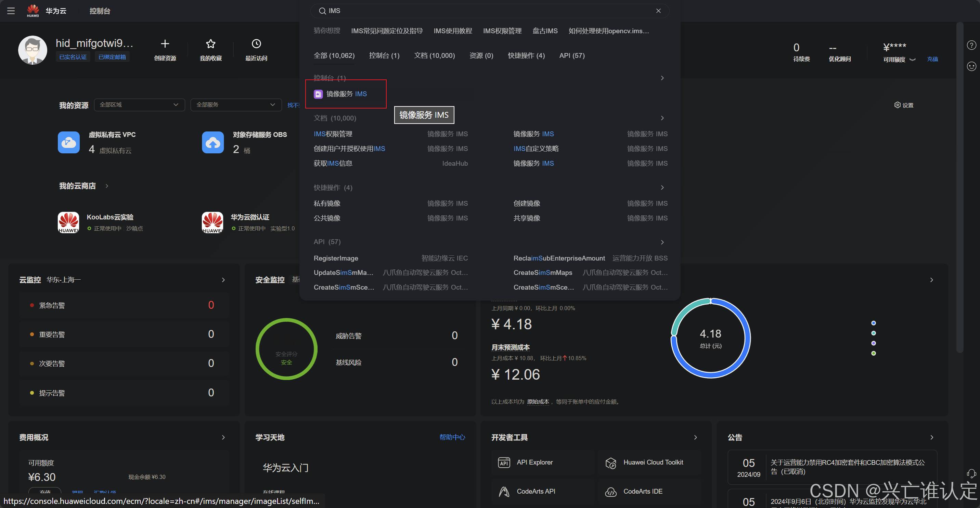This screenshot has width=980, height=508.
Task: Select the 快捷操作 (4) tab
Action: (x=526, y=55)
